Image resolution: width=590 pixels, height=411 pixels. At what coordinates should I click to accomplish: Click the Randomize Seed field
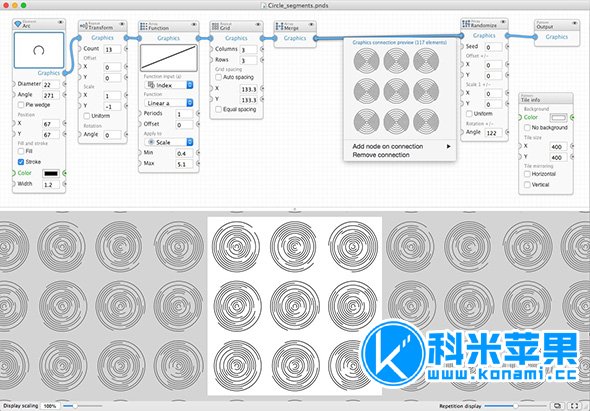(493, 47)
